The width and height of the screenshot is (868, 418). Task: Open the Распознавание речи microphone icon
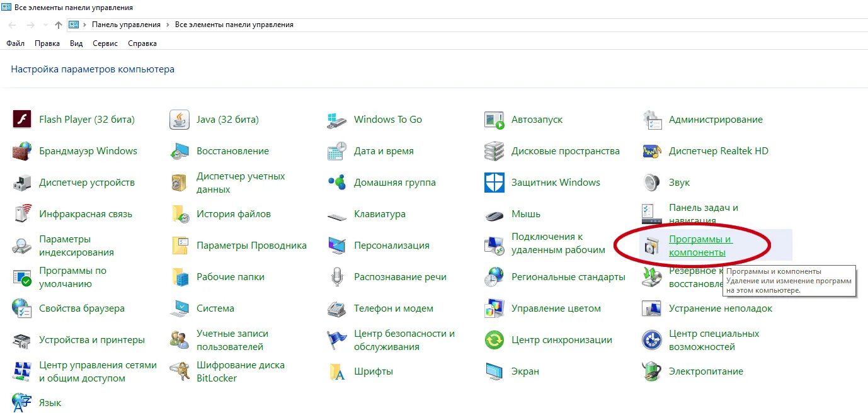tap(337, 277)
